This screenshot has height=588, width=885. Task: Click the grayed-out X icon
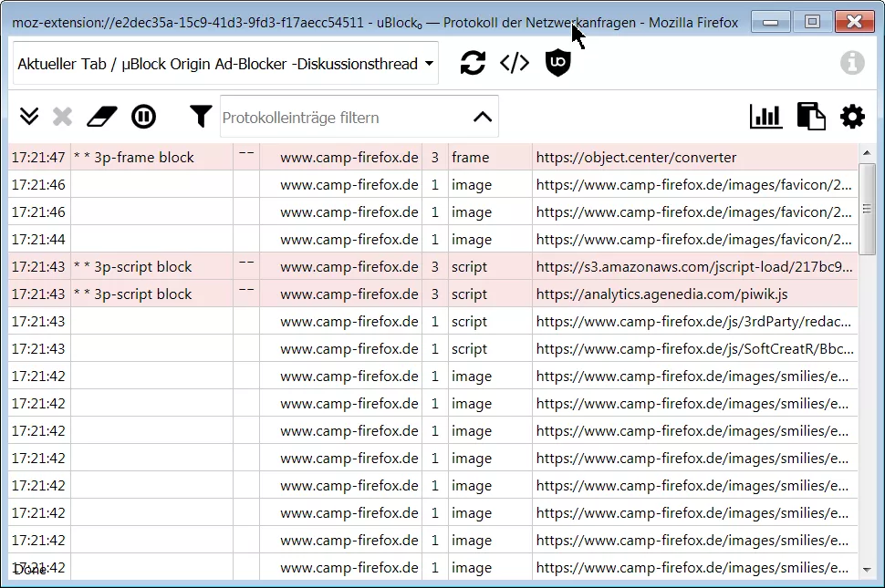(62, 117)
